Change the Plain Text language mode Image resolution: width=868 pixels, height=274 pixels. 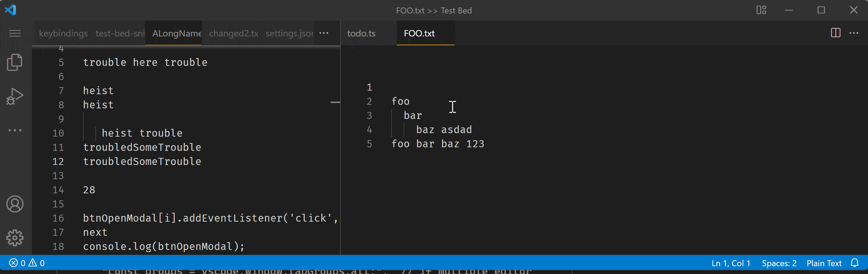pyautogui.click(x=824, y=263)
